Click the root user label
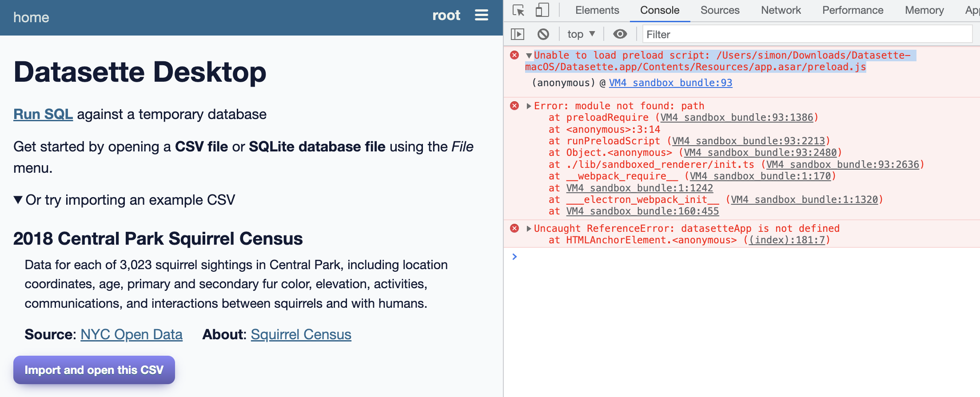Image resolution: width=980 pixels, height=397 pixels. pos(446,16)
